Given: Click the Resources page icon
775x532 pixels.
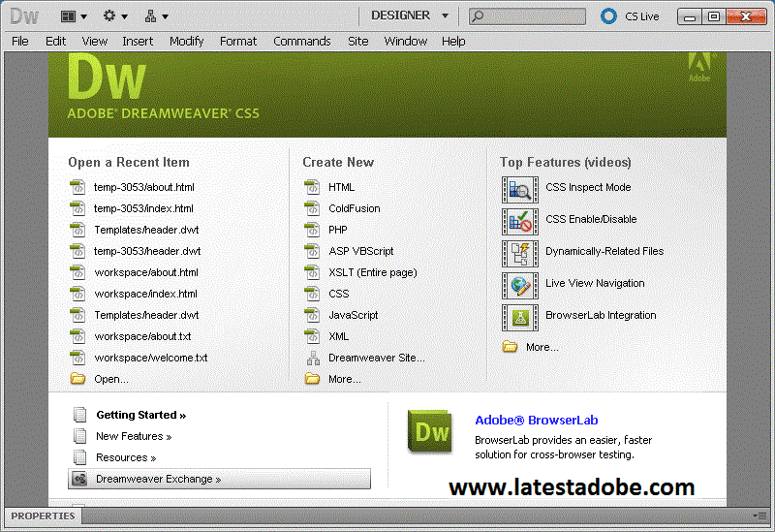Looking at the screenshot, I should [80, 457].
